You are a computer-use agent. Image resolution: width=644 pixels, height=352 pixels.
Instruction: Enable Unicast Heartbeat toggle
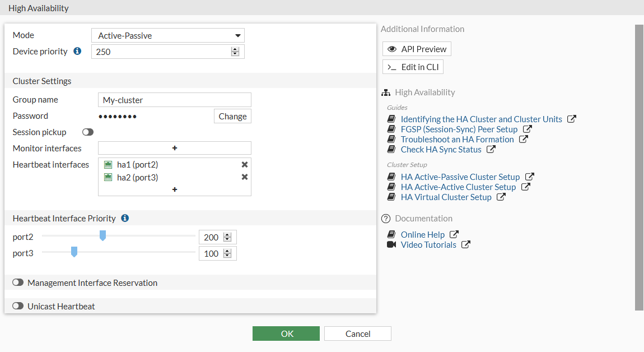point(18,306)
